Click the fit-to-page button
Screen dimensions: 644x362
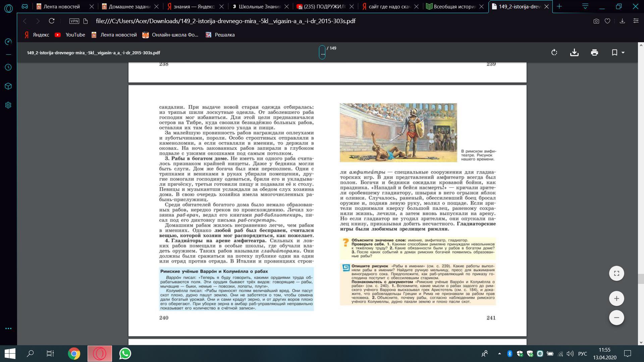(x=616, y=274)
